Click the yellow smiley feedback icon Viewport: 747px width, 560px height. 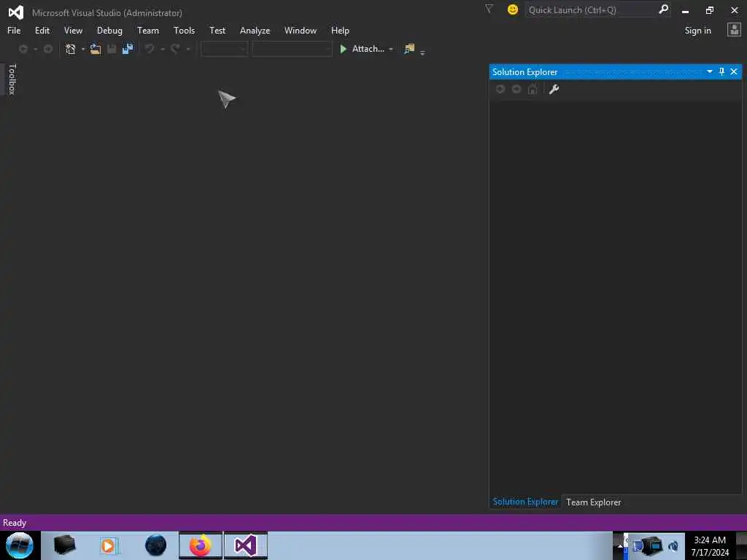coord(513,9)
